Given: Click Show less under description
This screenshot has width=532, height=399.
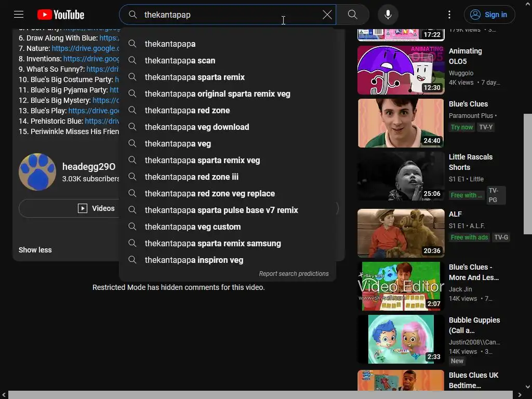Looking at the screenshot, I should pos(35,250).
